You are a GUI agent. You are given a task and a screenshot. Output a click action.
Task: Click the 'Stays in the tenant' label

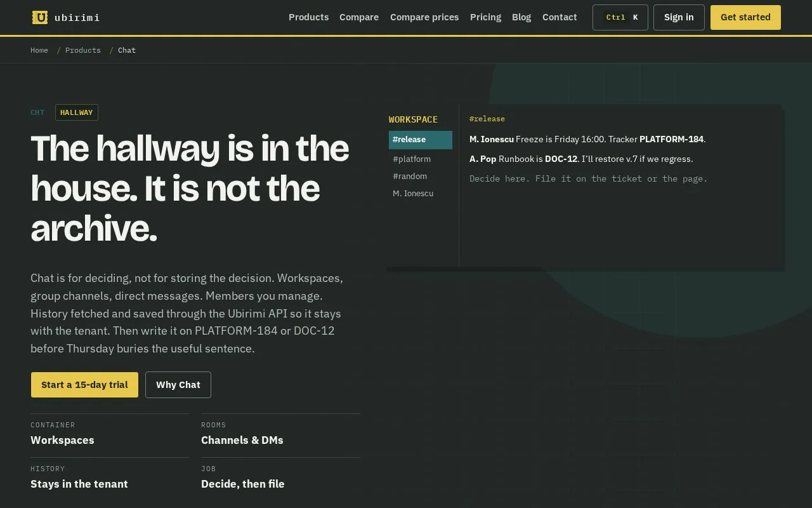pyautogui.click(x=79, y=484)
